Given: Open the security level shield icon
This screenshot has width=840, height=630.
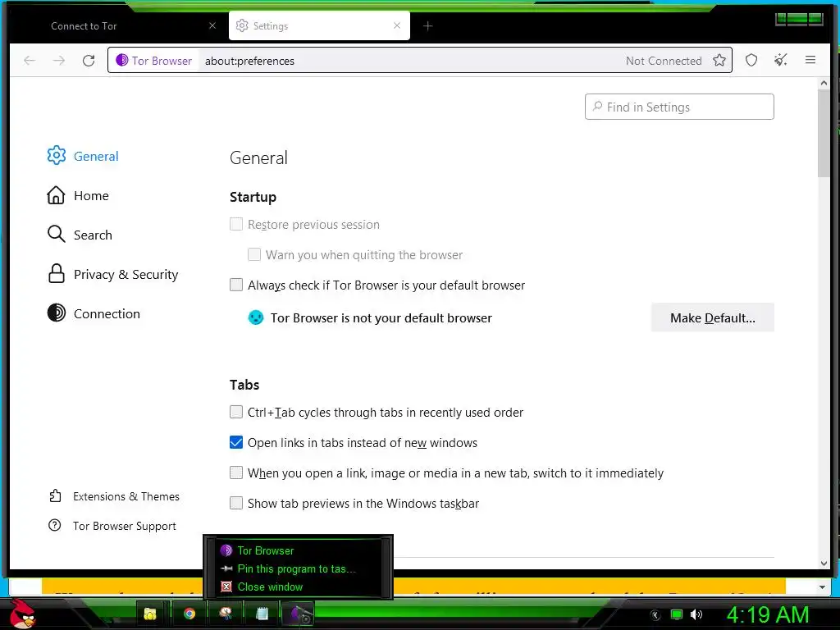Looking at the screenshot, I should tap(751, 60).
